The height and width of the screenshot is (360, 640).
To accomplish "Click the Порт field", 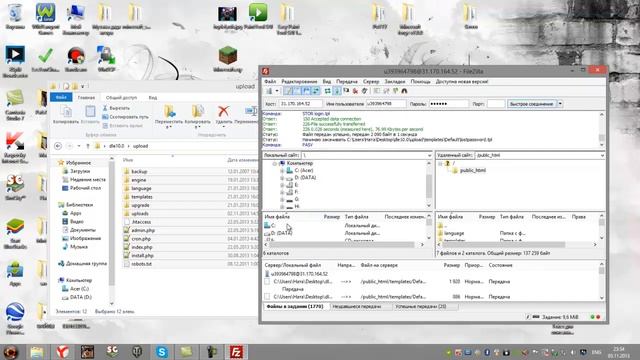I will click(496, 104).
